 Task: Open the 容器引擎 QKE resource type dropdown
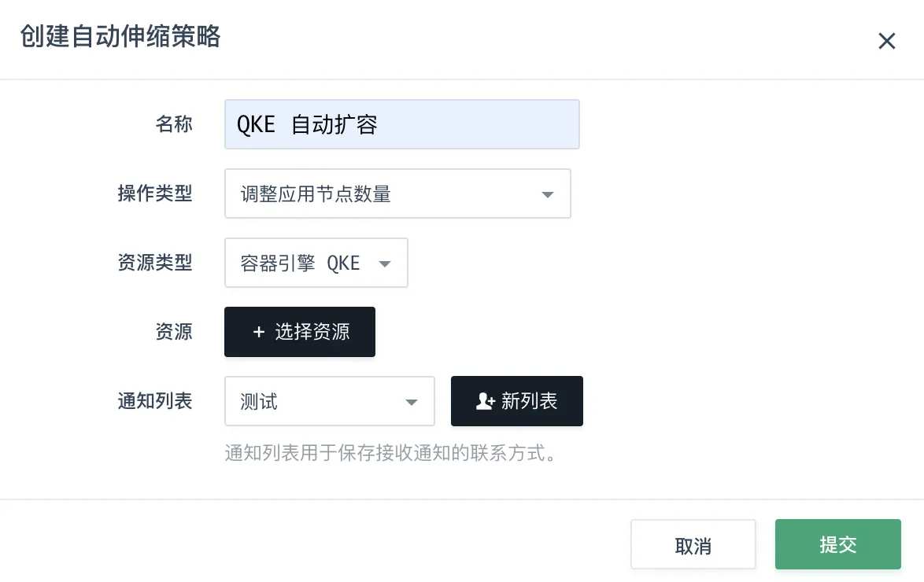click(316, 263)
